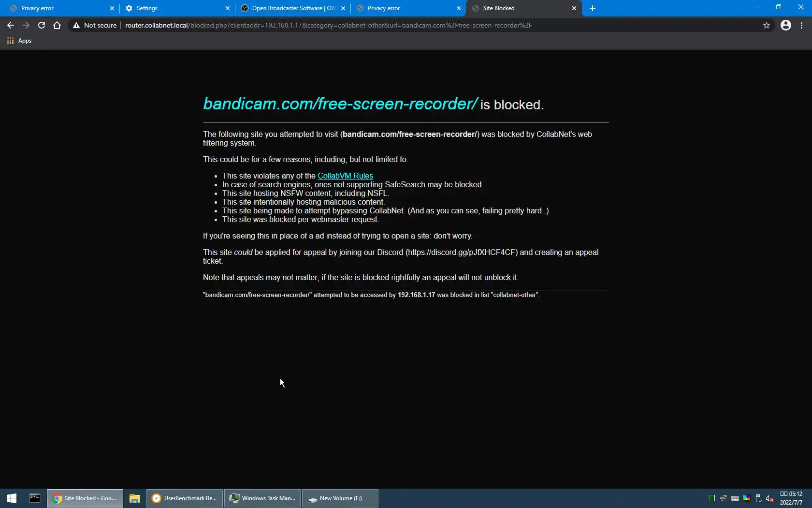The image size is (812, 508).
Task: Reload the blocked page
Action: click(42, 25)
